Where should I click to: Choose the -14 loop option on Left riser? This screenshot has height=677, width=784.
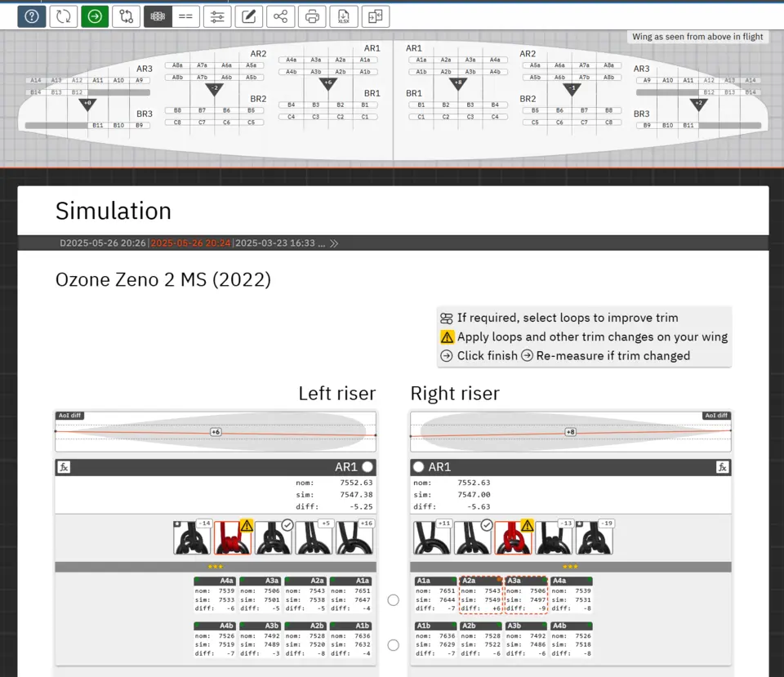pos(192,537)
